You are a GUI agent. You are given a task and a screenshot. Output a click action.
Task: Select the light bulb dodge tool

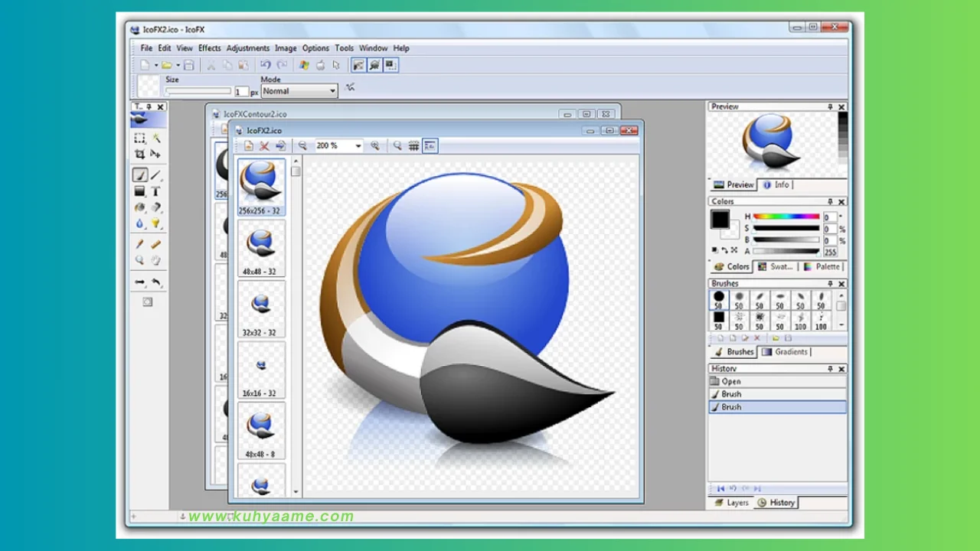coord(156,223)
